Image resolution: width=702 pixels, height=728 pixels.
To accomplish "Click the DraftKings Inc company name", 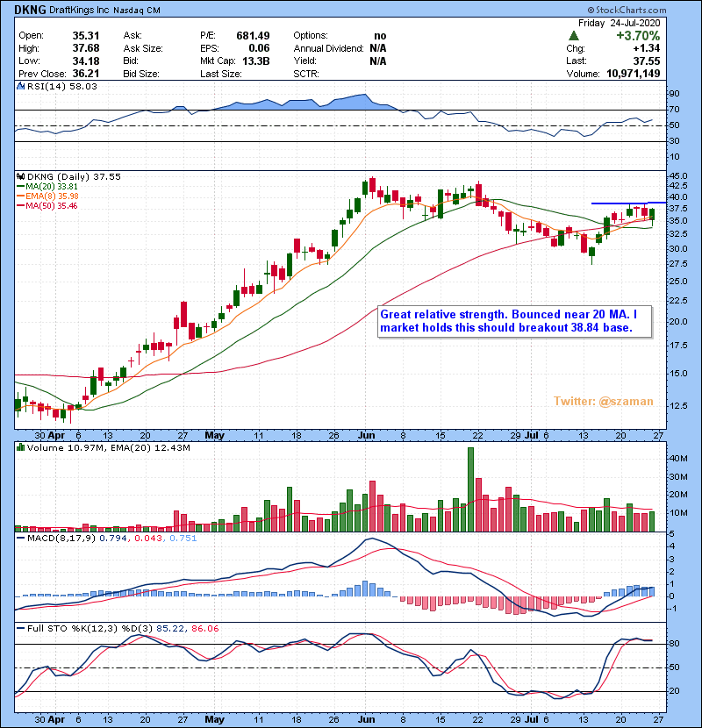I will 79,10.
